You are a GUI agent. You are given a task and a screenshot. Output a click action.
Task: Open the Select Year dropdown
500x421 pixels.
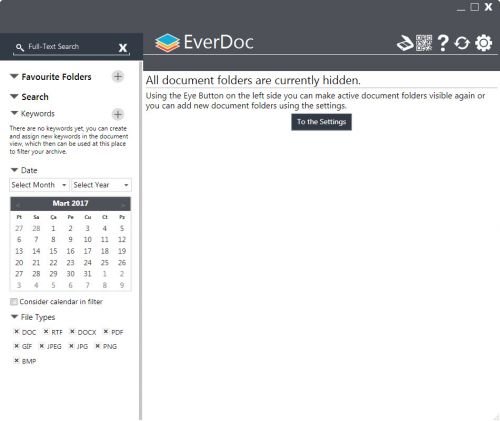(101, 185)
